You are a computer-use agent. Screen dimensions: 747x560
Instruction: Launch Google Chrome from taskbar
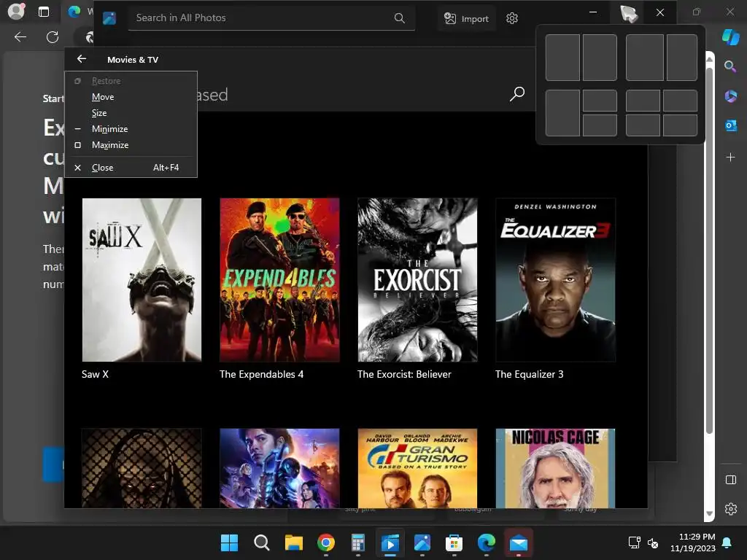(x=326, y=542)
